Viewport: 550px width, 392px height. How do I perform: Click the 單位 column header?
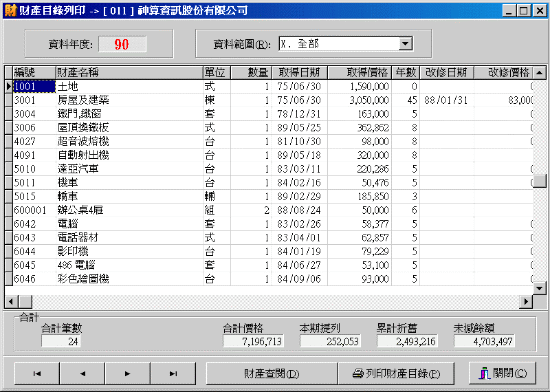216,73
